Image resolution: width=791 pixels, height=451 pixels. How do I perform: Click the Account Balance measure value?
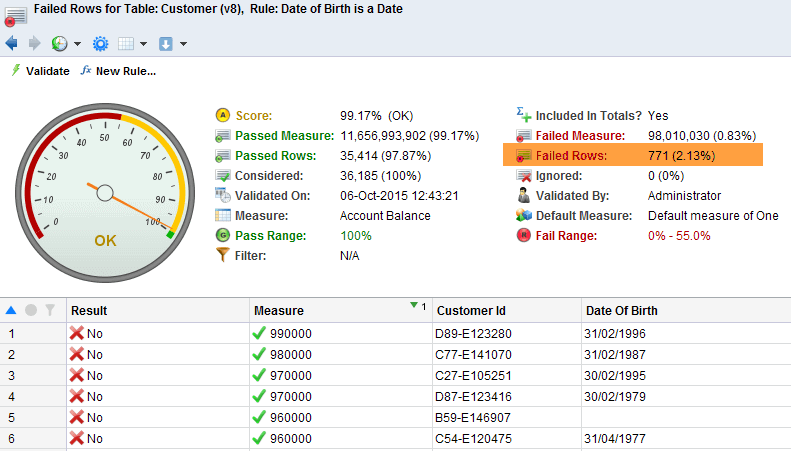coord(385,215)
